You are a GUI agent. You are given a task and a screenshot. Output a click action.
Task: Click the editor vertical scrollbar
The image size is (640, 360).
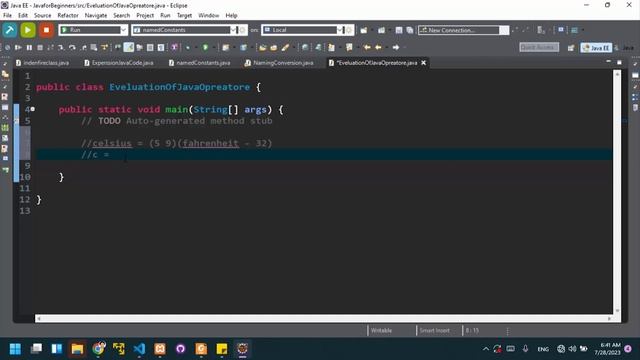[617, 192]
